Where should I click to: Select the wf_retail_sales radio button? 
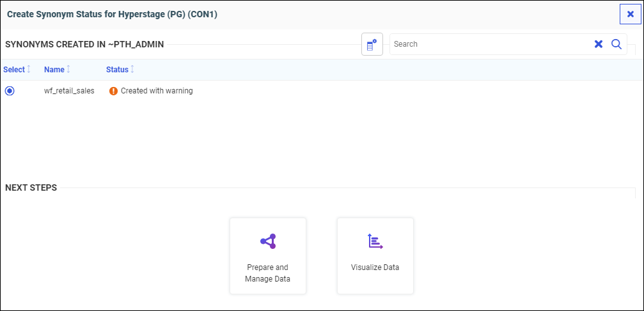coord(10,91)
